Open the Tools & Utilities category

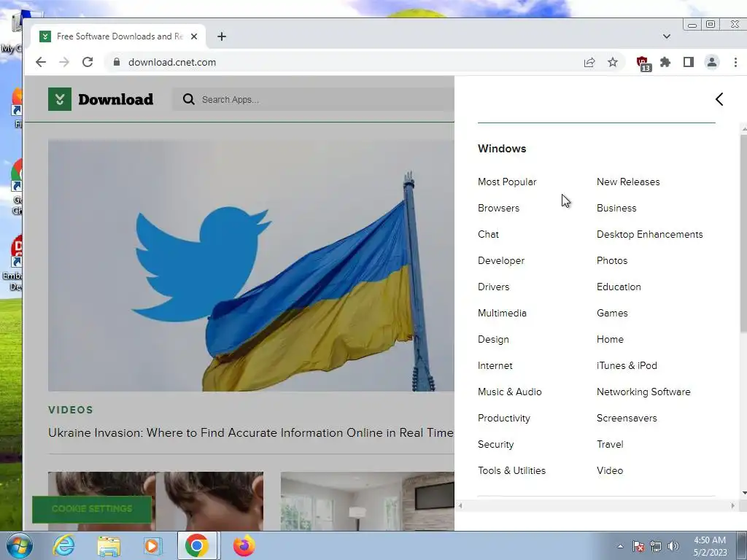pyautogui.click(x=511, y=470)
